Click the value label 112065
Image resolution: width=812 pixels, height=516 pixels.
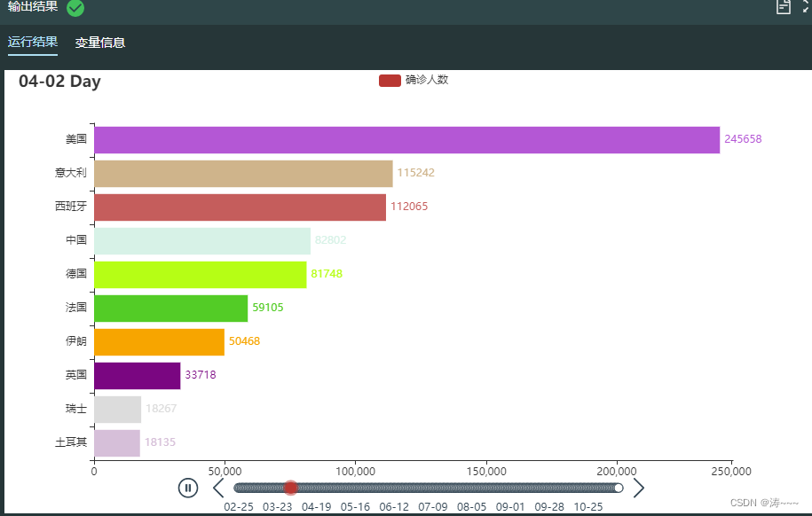coord(409,206)
